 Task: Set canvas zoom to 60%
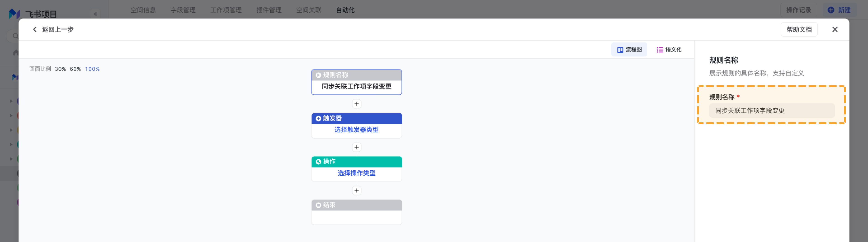coord(75,69)
